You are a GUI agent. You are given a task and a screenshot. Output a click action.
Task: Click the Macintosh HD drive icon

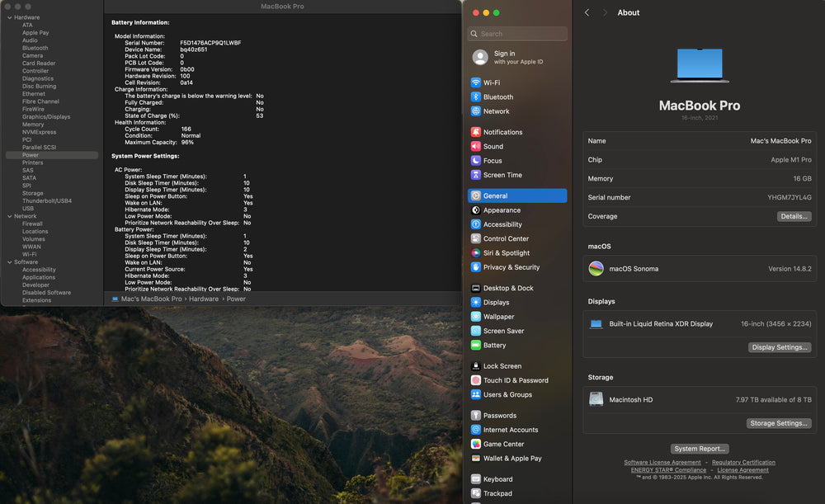pos(596,399)
